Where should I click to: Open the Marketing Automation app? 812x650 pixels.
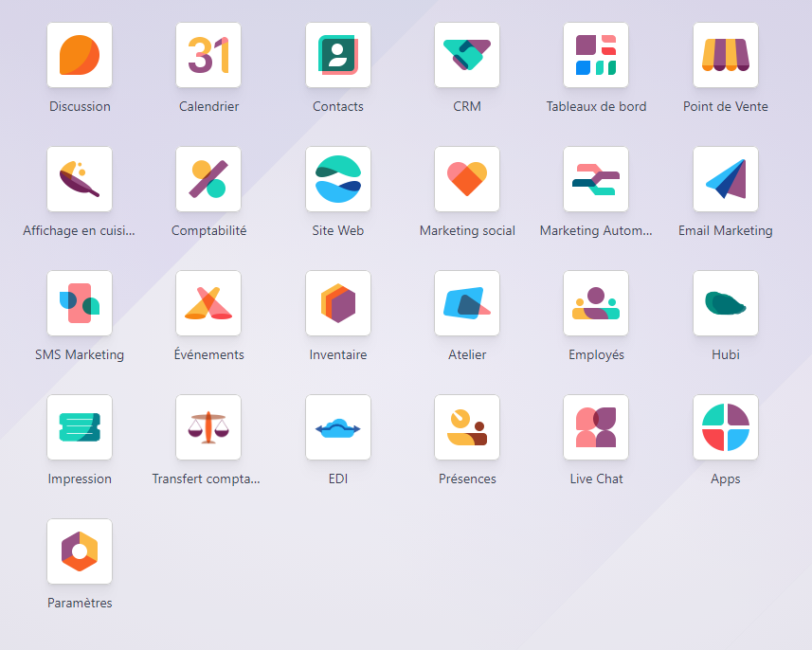[x=596, y=179]
